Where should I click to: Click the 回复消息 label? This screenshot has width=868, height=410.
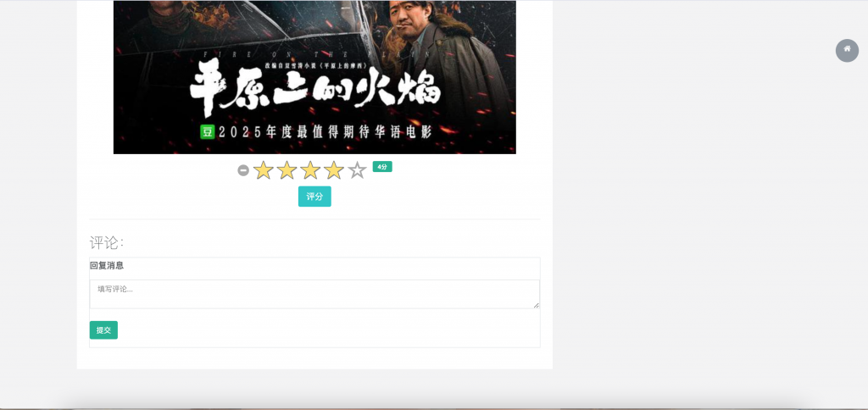[x=107, y=266]
